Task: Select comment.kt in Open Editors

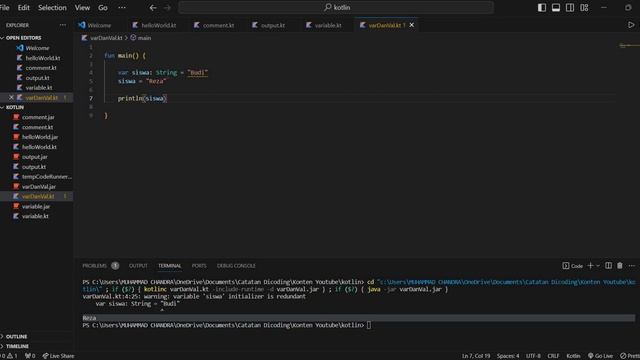Action: [x=41, y=68]
